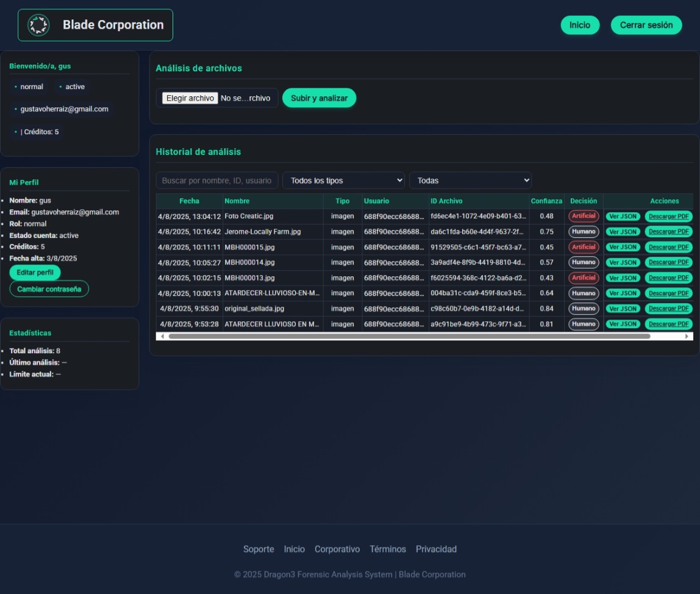Click left arrow of table scrollbar
The image size is (700, 594).
coord(162,336)
